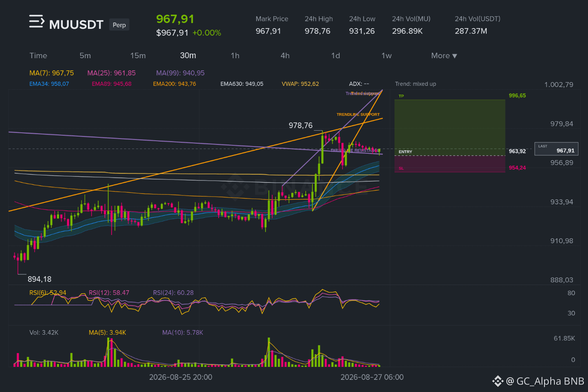Click the 2026-08-27 06:00 time axis label
The image size is (588, 392).
coord(372,377)
